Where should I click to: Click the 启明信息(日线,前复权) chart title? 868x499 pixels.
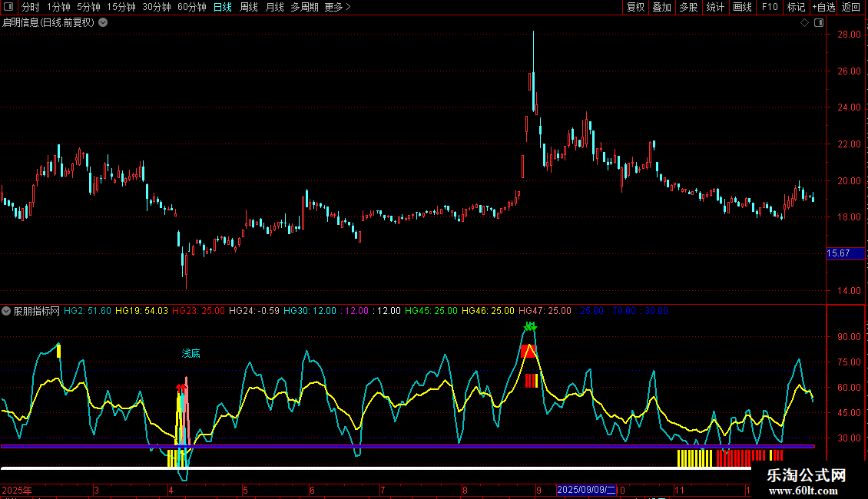[x=48, y=23]
